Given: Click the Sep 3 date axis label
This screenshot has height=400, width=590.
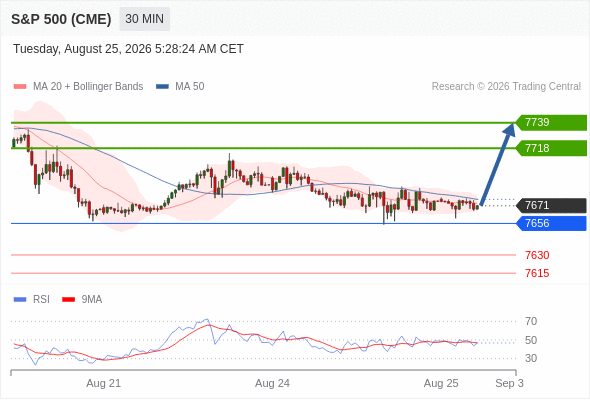Looking at the screenshot, I should point(509,383).
